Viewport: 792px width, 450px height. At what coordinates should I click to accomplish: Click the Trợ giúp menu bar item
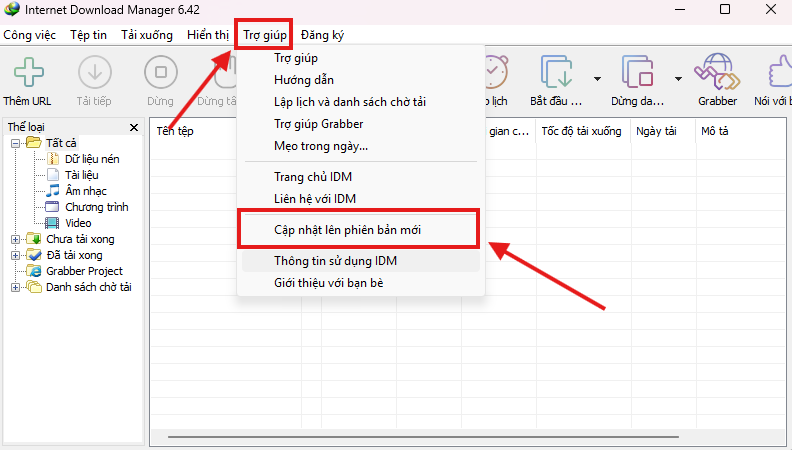click(265, 35)
